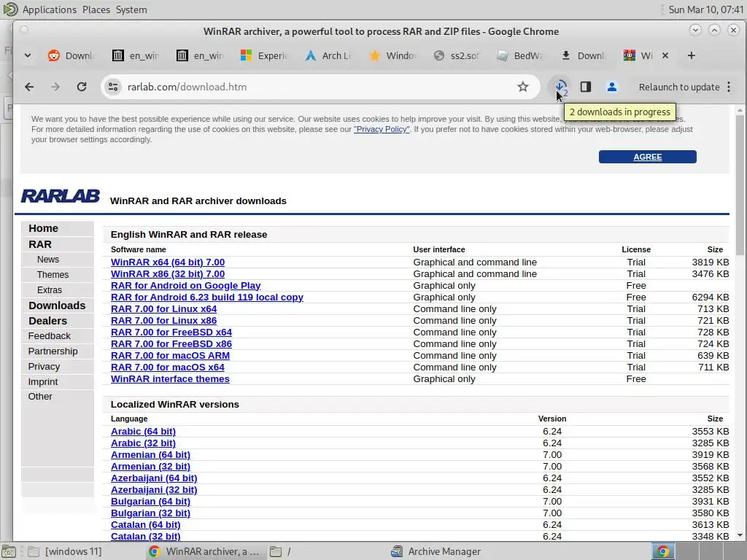Click the Chrome forward arrow

point(55,87)
